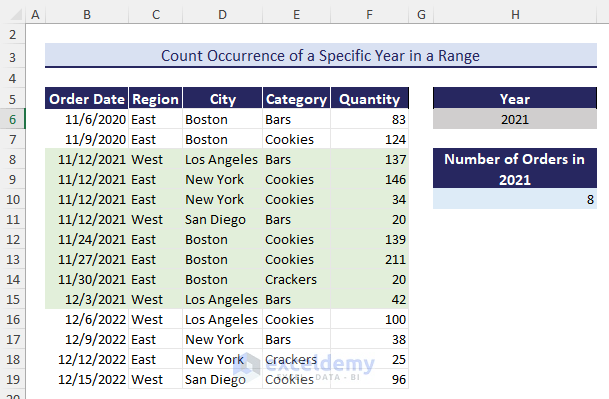Select the 'Bars' category cell in row 6
Image resolution: width=609 pixels, height=399 pixels.
[296, 119]
